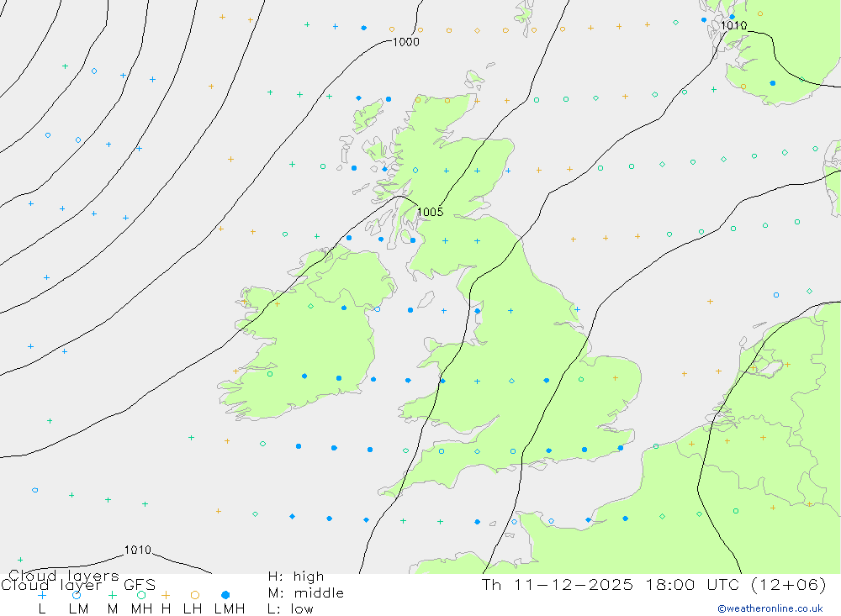Screen dimensions: 841x616
Task: Click the blue plus legend symbol for L
Action: tap(42, 595)
